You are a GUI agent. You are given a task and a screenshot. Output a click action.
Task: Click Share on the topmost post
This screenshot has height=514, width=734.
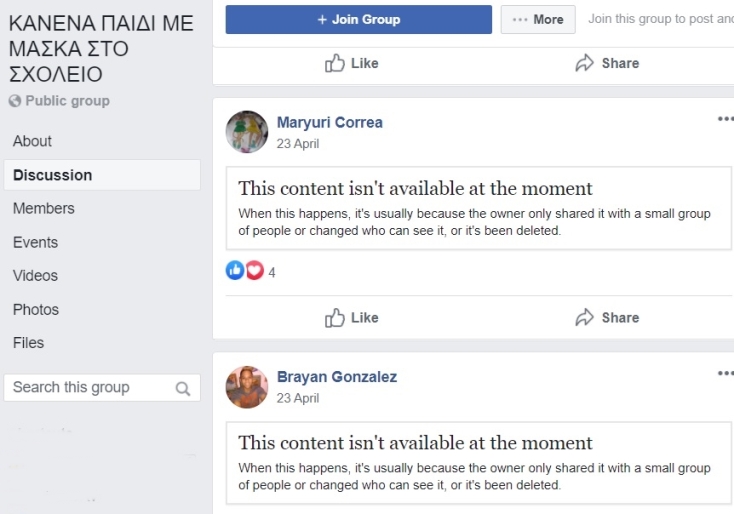(x=607, y=63)
